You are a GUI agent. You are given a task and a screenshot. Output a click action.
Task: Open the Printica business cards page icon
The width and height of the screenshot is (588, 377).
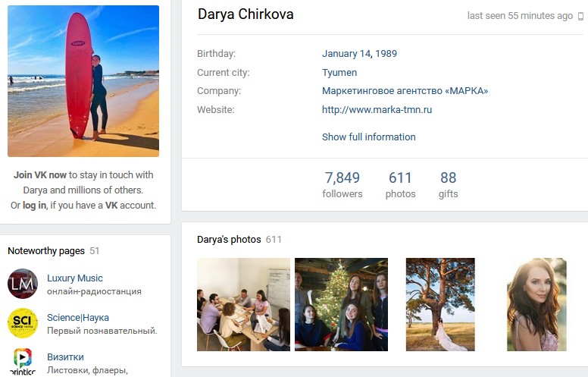[x=23, y=362]
